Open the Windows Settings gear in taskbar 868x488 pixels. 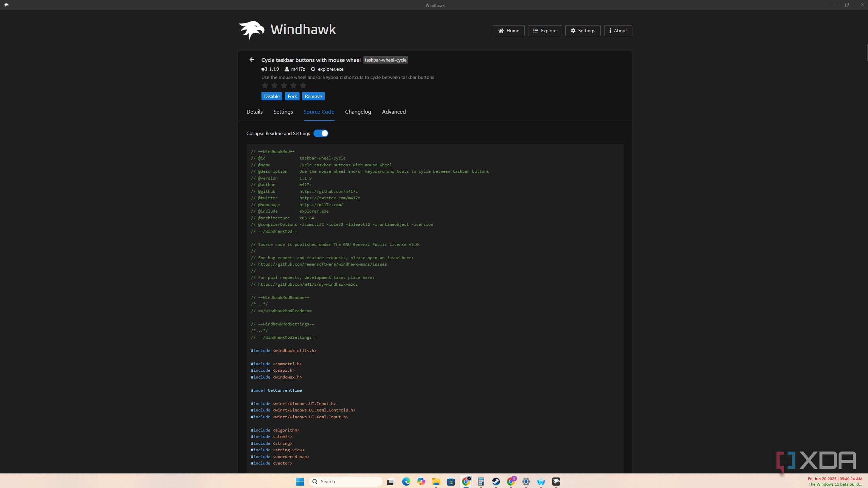point(526,482)
